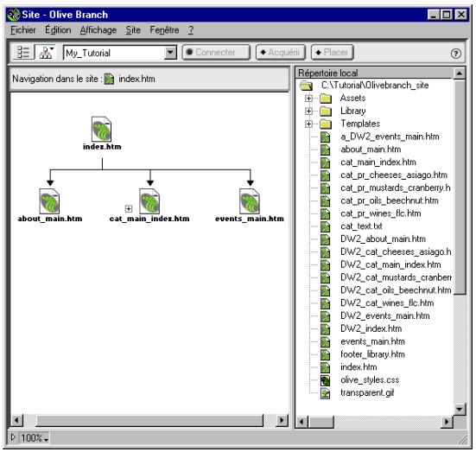This screenshot has height=452, width=476.
Task: Click the file icon beside cat_pr_wines_flc.htm
Action: pyautogui.click(x=326, y=213)
